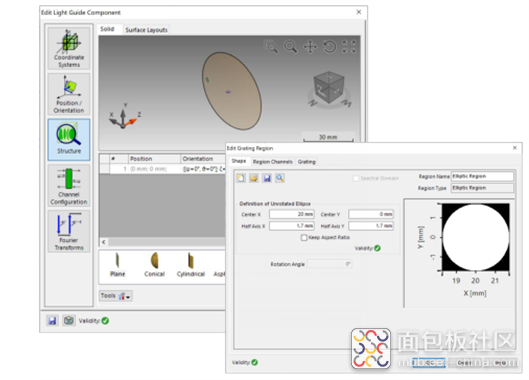Open the Fourier Transforms page
Viewport: 529px width, 380px height.
point(69,231)
